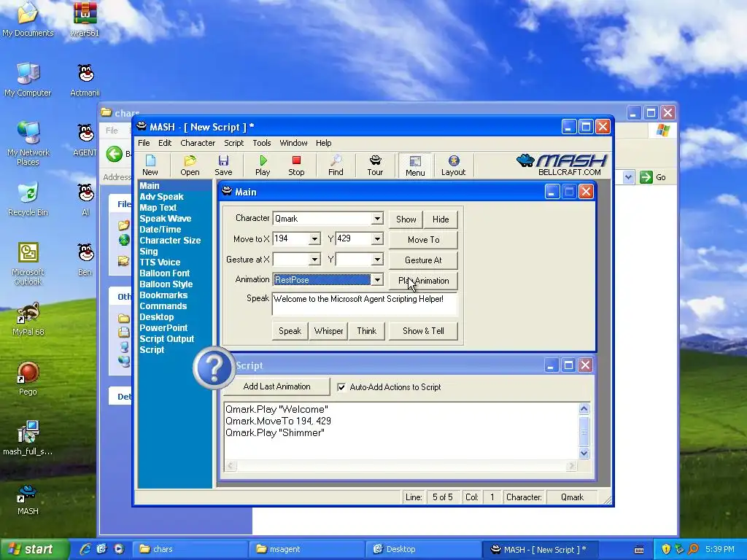Expand the Character dropdown list
The image size is (747, 560).
click(377, 219)
